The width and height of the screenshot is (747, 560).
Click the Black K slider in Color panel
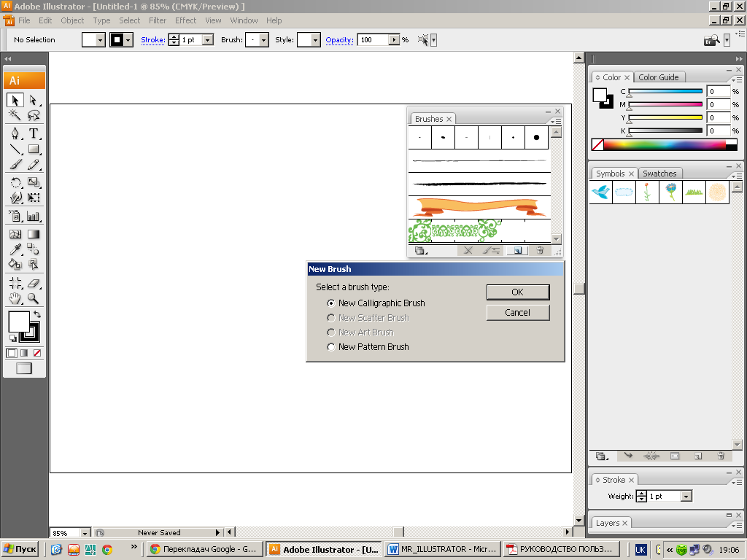[x=665, y=131]
